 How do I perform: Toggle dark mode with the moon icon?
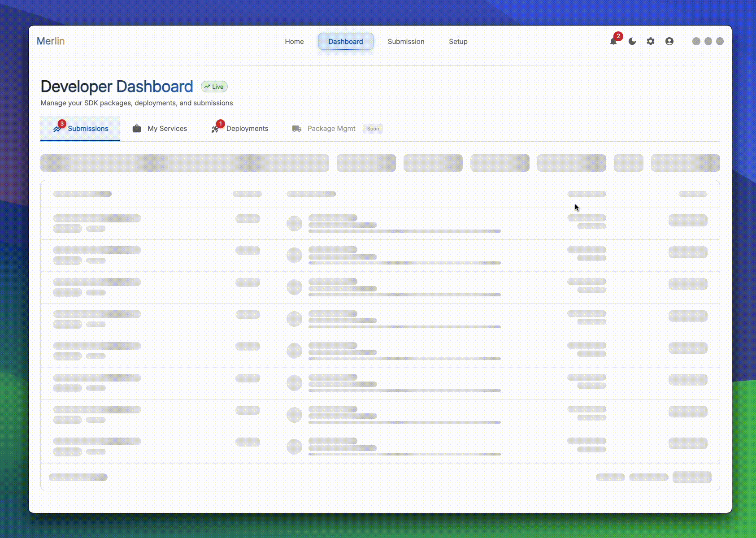pos(632,41)
